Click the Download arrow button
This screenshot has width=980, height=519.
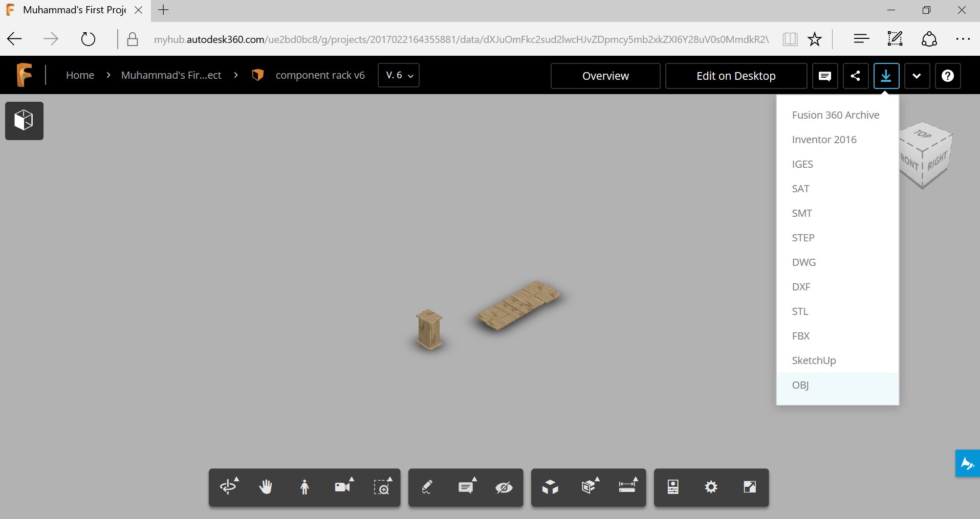click(886, 76)
